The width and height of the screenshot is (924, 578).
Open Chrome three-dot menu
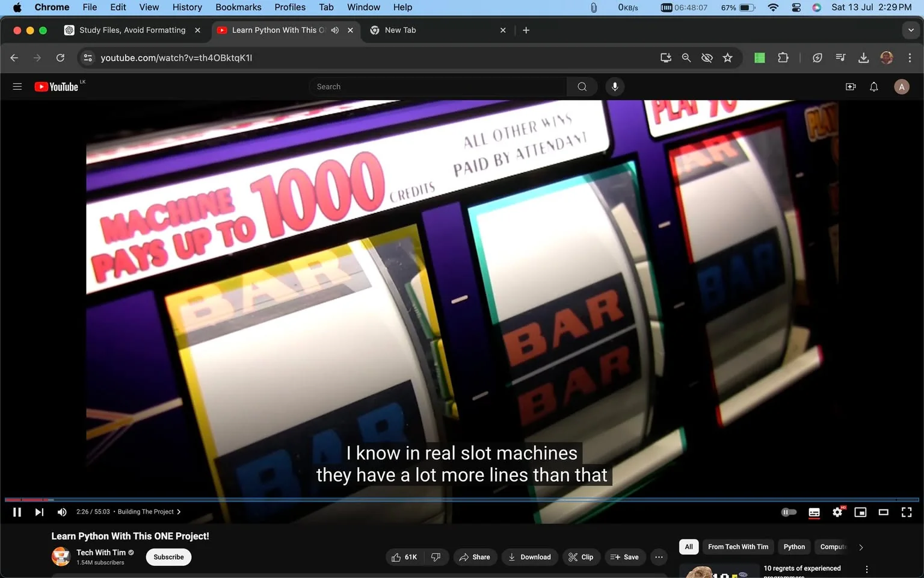pyautogui.click(x=910, y=58)
